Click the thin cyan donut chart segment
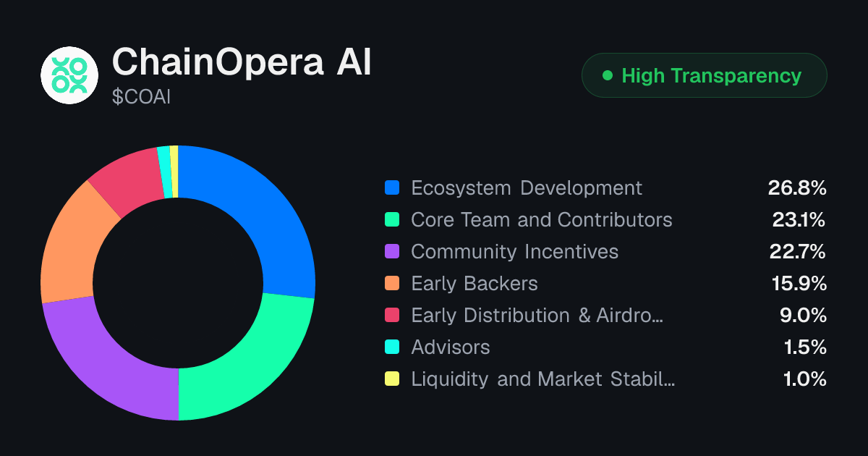 166,172
